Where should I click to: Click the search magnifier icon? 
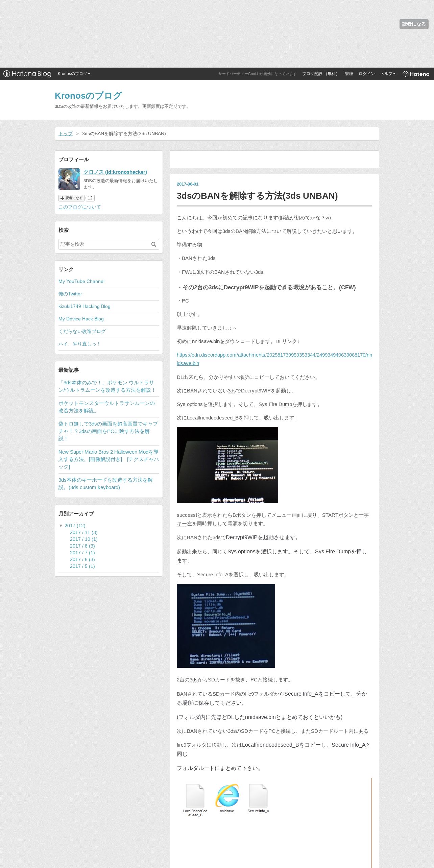click(x=154, y=244)
